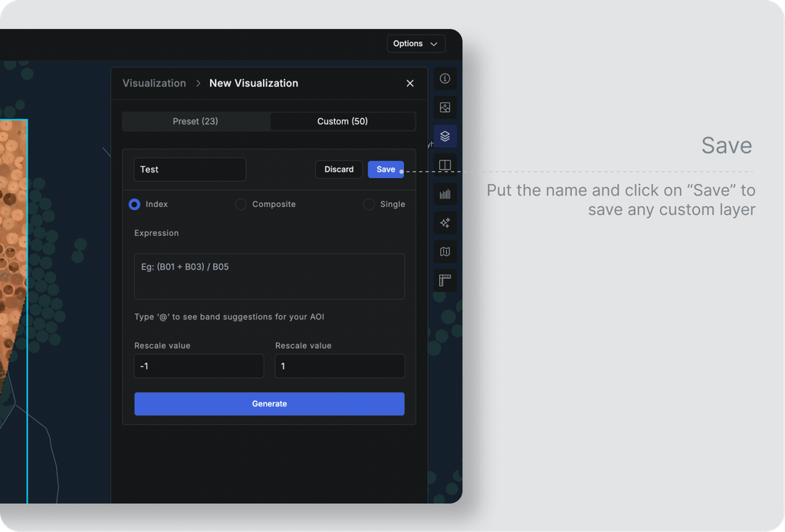The width and height of the screenshot is (785, 532).
Task: Select the Index radio button
Action: click(134, 204)
